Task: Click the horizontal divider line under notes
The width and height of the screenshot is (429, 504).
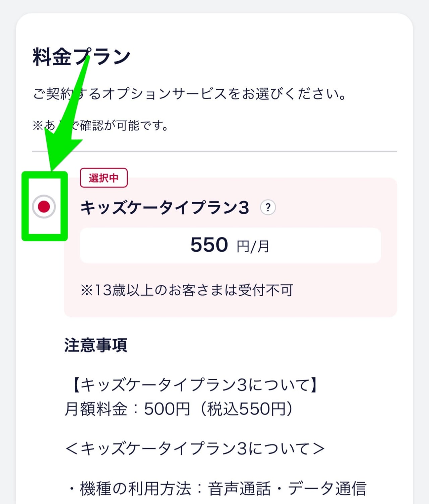Action: coord(214,151)
